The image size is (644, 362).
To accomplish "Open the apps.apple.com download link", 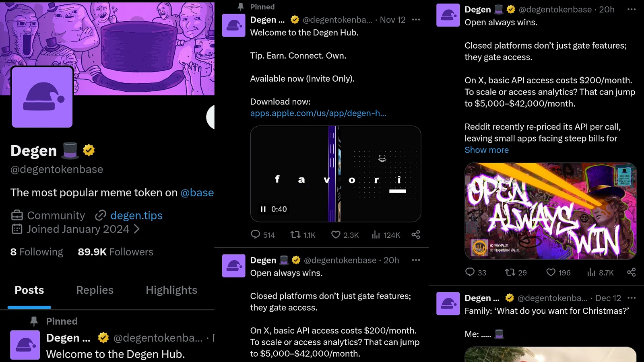I will (318, 113).
